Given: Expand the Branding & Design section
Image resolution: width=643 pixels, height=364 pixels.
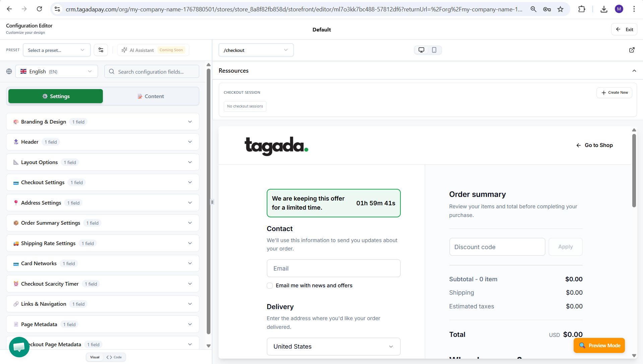Looking at the screenshot, I should click(x=103, y=122).
